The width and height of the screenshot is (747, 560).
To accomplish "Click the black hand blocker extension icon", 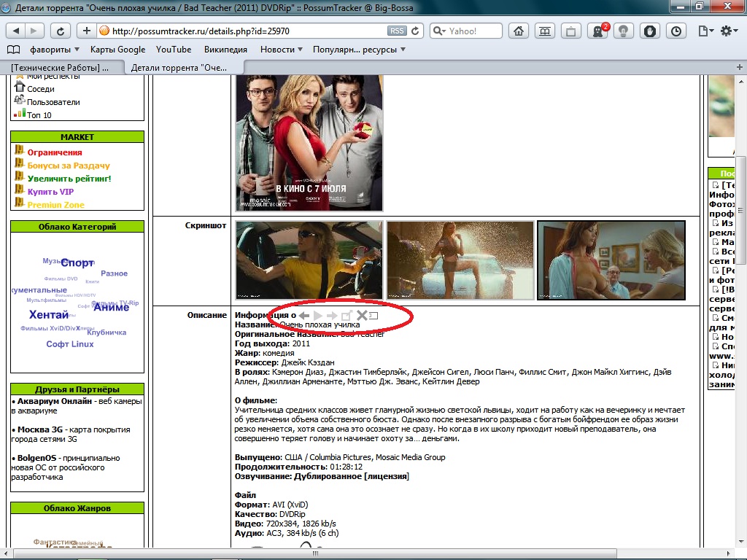I will click(x=650, y=31).
